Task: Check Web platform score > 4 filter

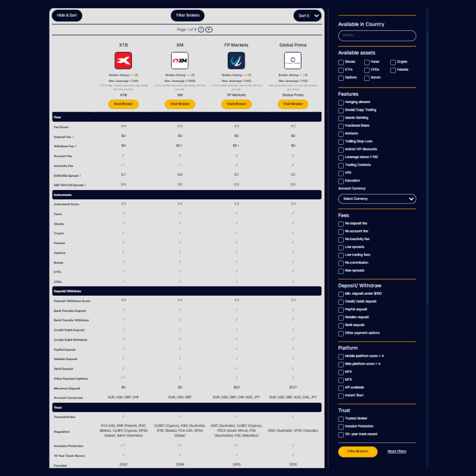Action: tap(341, 365)
